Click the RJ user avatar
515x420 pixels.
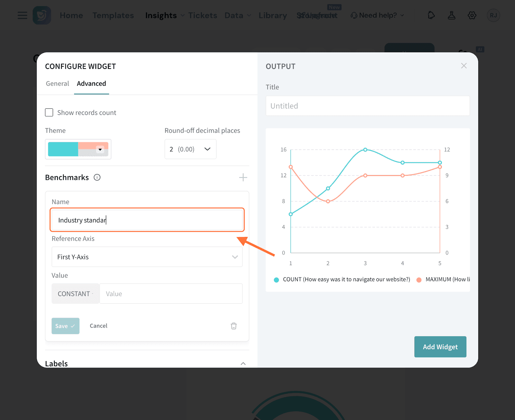coord(493,15)
